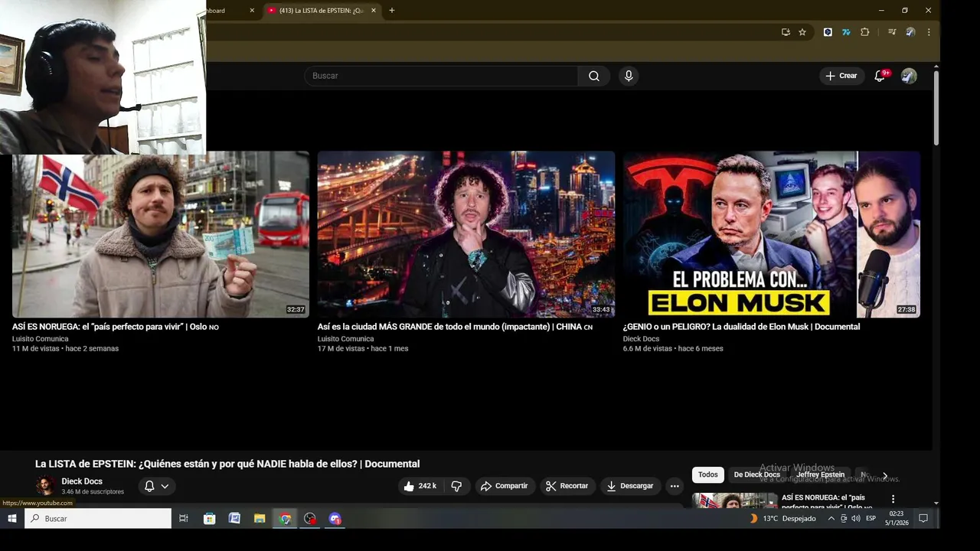Open Luisito Comunica channel under China video
The width and height of the screenshot is (980, 551).
tap(345, 339)
